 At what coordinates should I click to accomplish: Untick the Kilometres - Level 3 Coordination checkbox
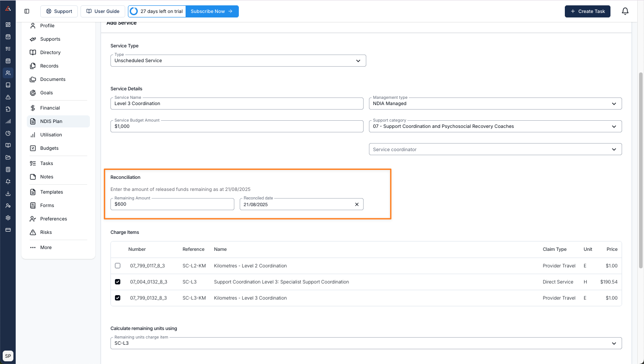[118, 298]
